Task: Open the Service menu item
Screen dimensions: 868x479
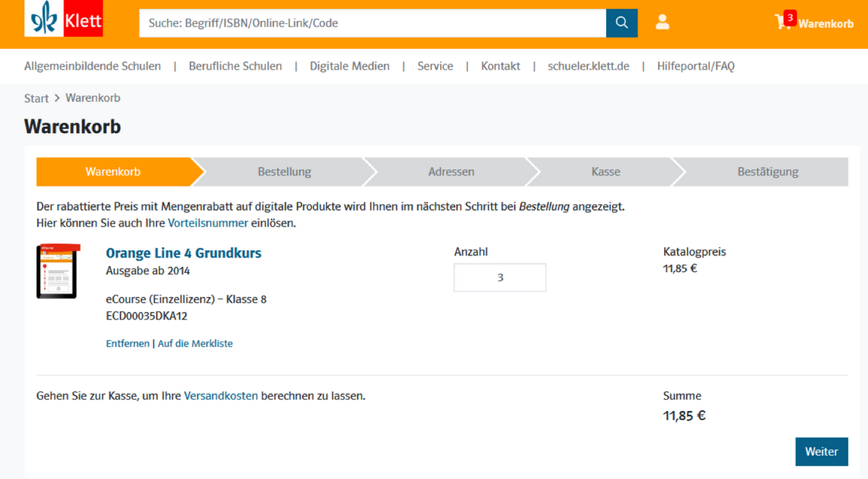Action: [435, 66]
